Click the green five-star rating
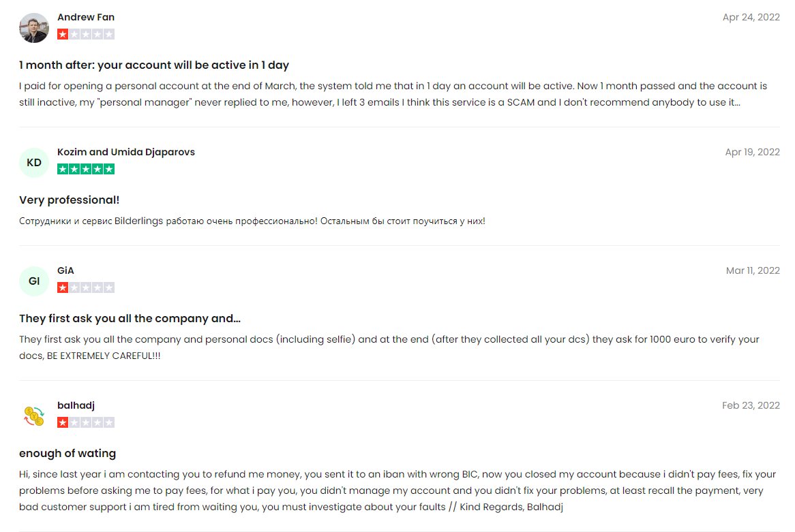795x532 pixels. tap(86, 169)
